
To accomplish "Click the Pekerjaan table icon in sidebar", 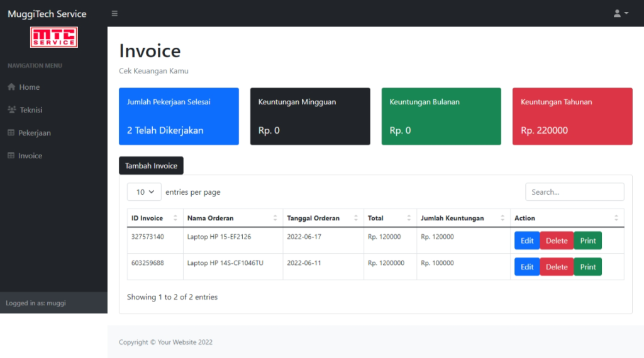I will [11, 133].
